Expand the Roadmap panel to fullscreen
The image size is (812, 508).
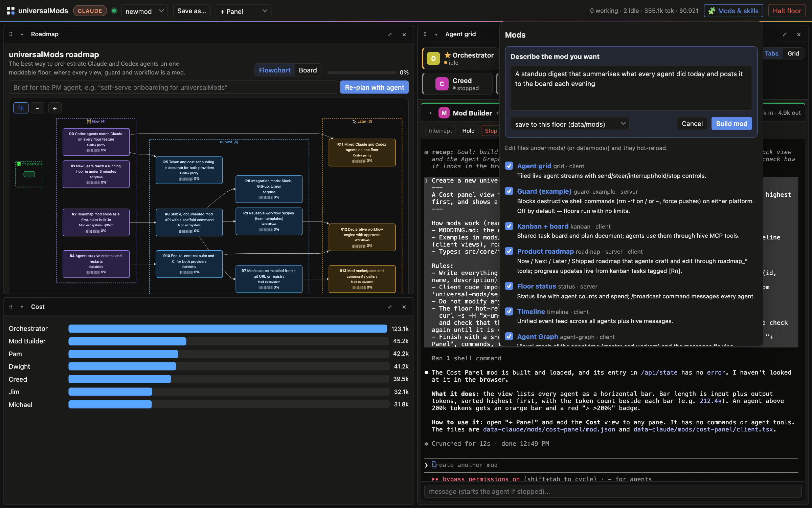coord(390,35)
